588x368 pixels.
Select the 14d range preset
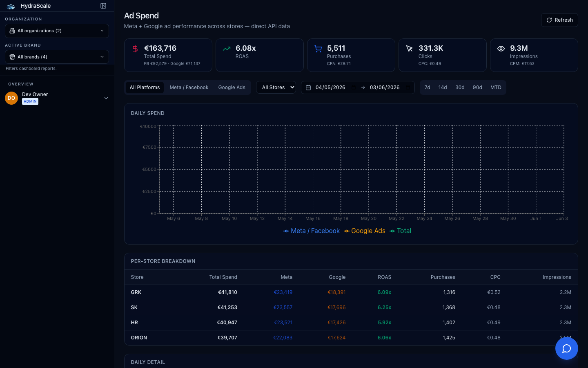coord(443,88)
